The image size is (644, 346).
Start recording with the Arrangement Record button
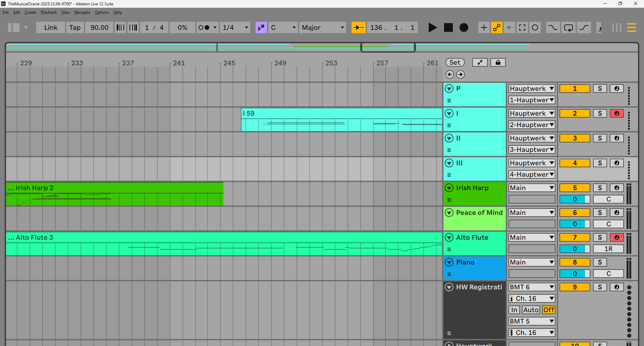coord(464,27)
